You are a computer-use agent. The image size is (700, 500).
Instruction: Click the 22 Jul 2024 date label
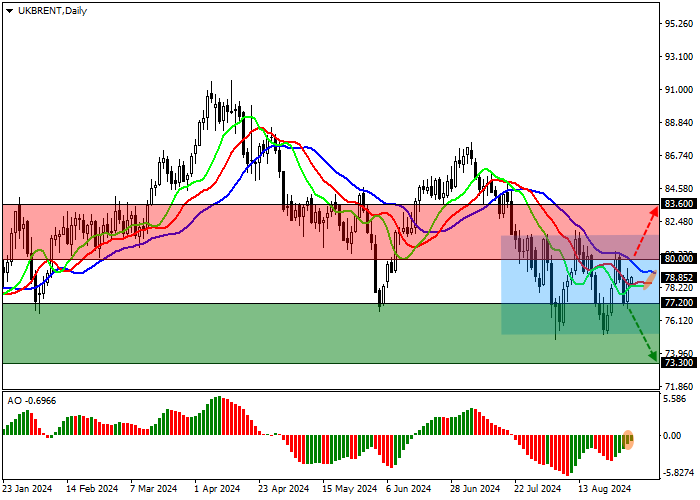[538, 489]
